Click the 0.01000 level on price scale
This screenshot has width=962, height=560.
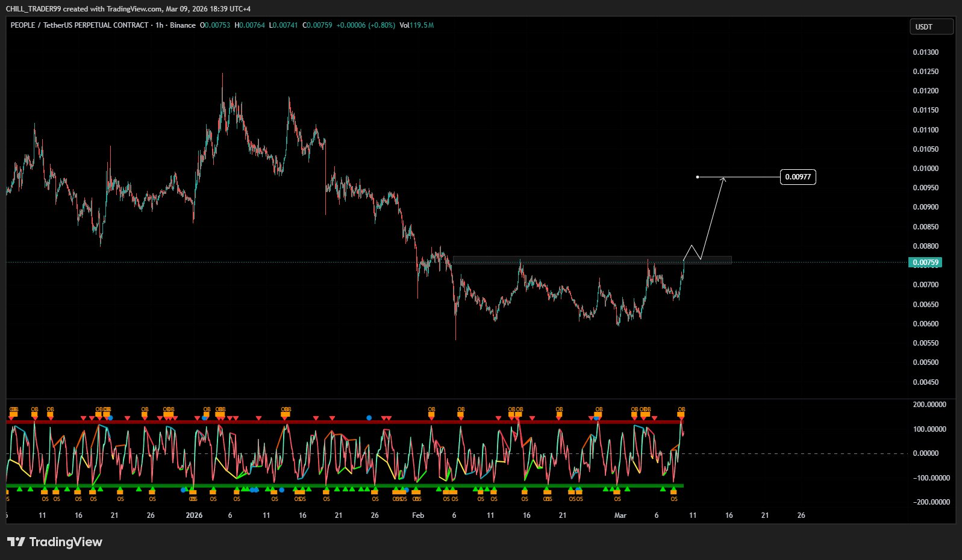tap(925, 169)
